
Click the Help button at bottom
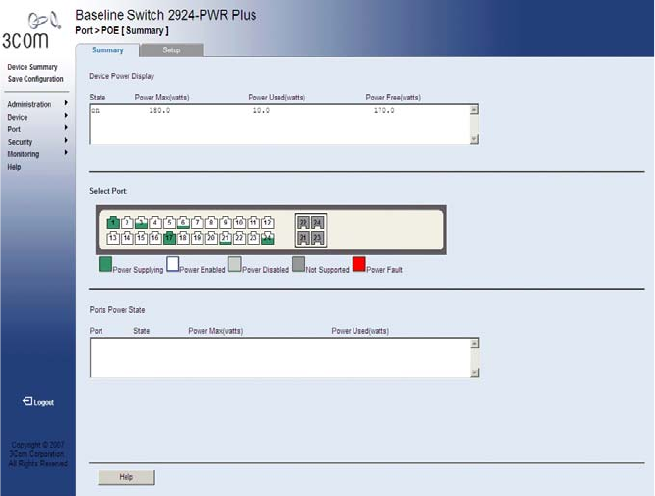pyautogui.click(x=126, y=477)
